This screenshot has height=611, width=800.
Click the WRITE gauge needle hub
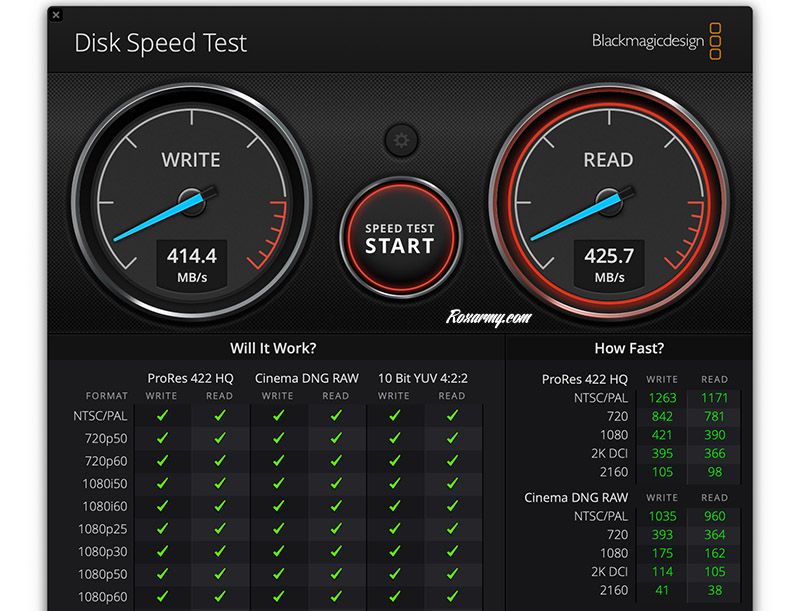189,201
